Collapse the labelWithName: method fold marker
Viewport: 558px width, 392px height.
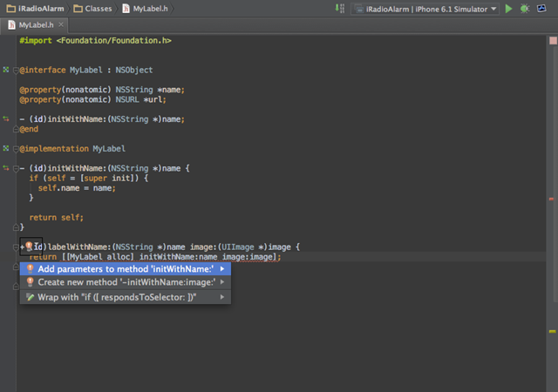click(x=16, y=247)
